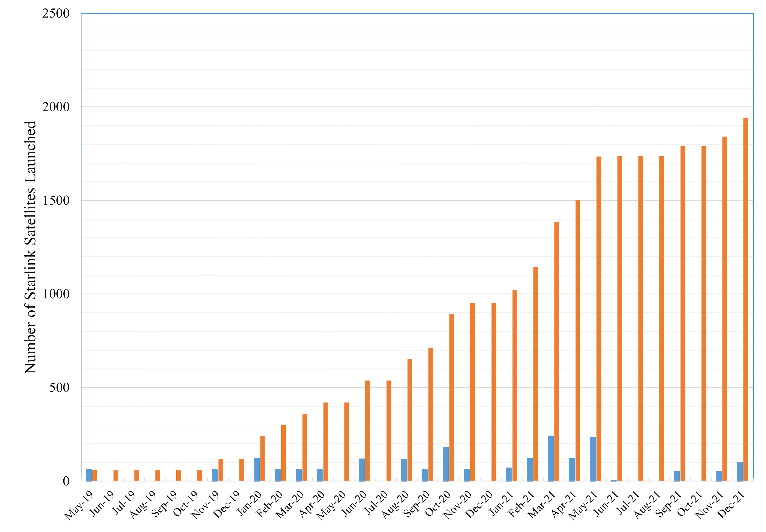
Task: Click the Jul-21 x-axis label
Action: 628,503
